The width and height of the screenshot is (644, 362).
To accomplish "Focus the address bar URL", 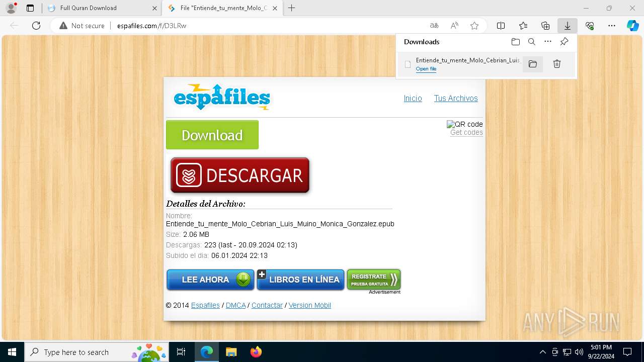I will [151, 26].
